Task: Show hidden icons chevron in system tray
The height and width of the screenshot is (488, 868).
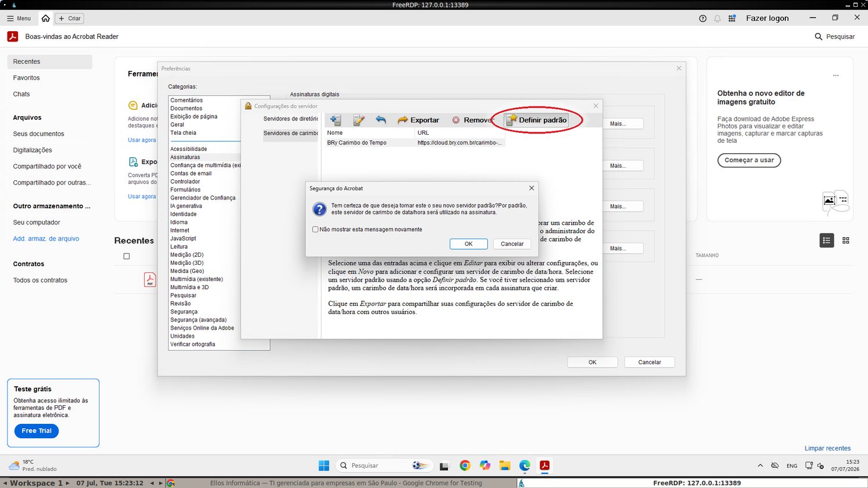Action: (x=760, y=465)
